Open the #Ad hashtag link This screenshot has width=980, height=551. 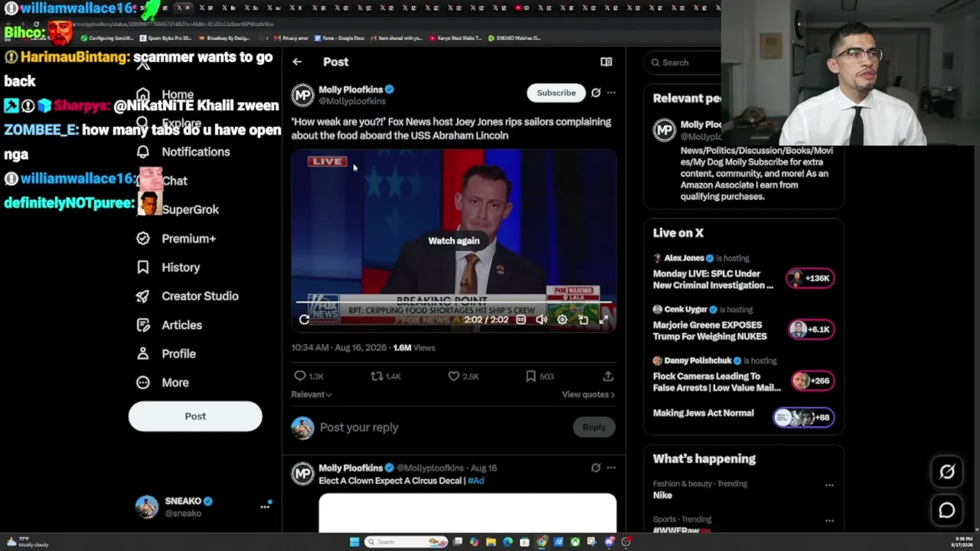tap(475, 481)
